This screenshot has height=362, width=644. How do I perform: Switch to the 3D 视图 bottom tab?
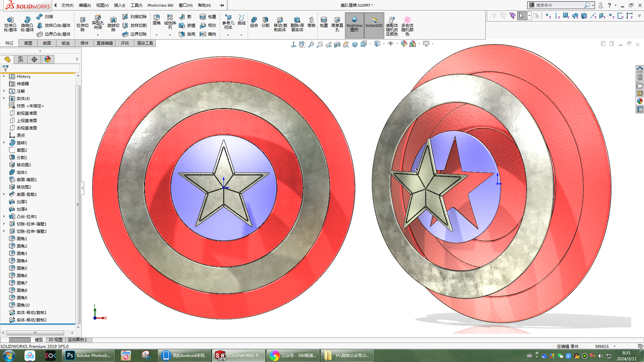[x=55, y=340]
